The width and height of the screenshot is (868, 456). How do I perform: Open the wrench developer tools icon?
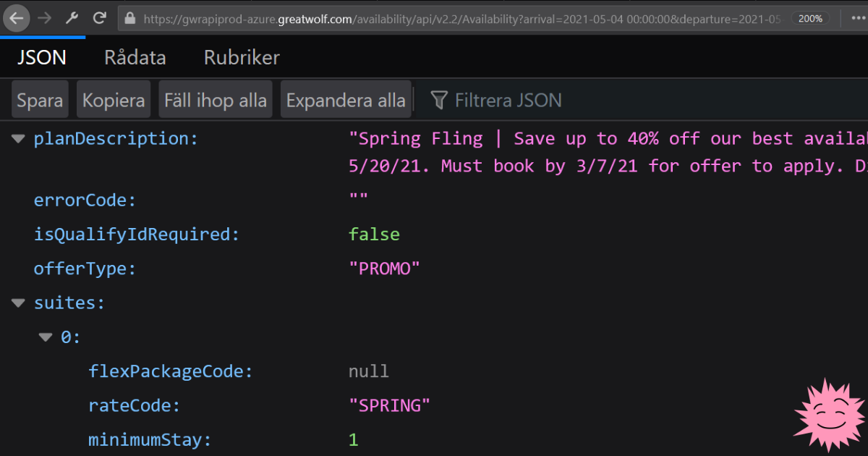(72, 18)
